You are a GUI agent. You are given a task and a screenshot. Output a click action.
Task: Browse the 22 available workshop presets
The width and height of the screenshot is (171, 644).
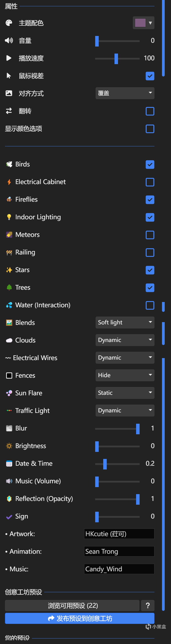72,606
